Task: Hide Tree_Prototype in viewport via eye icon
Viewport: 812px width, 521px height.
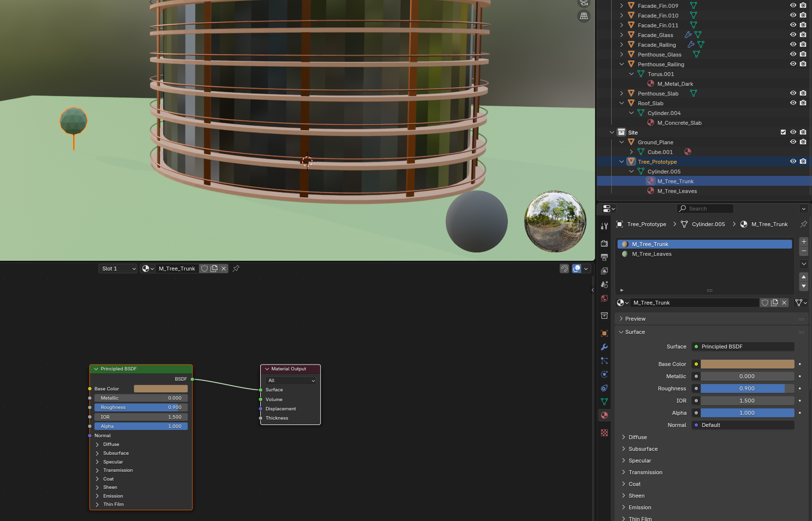Action: coord(793,161)
